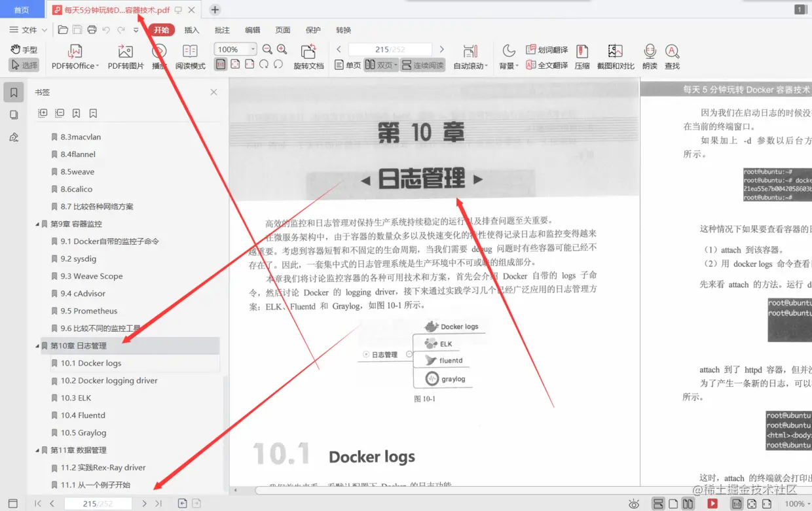Go to next page arrow in toolbar
This screenshot has width=812, height=511.
442,49
